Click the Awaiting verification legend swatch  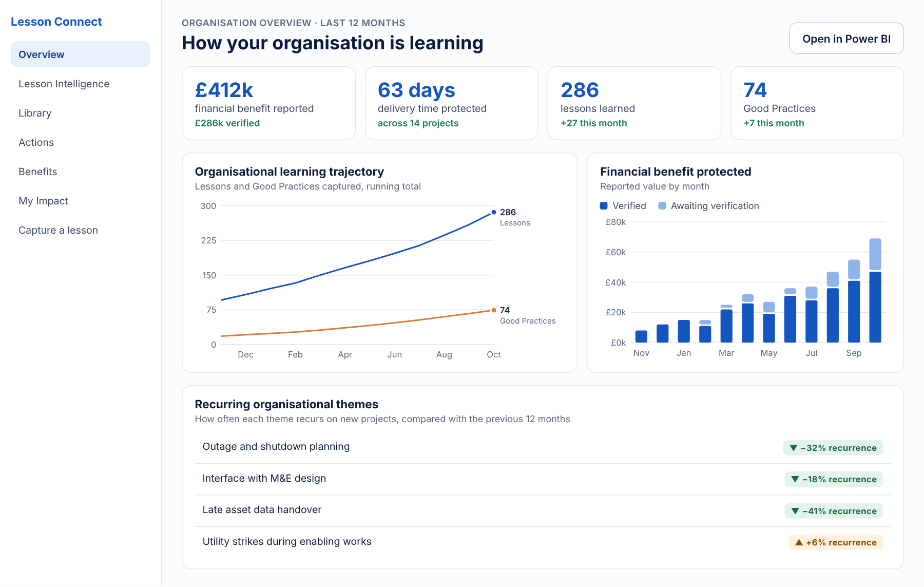coord(662,206)
